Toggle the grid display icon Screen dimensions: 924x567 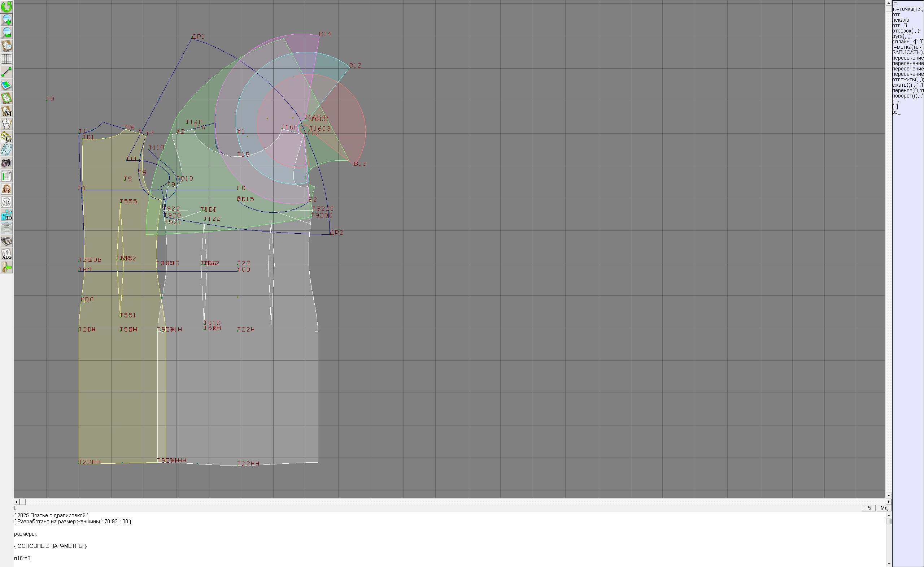(x=6, y=59)
